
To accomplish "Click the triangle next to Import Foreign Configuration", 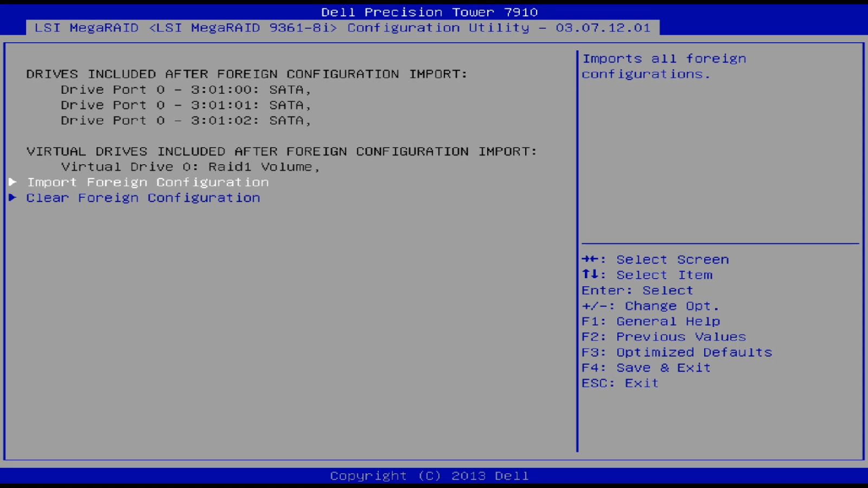I will pos(12,182).
